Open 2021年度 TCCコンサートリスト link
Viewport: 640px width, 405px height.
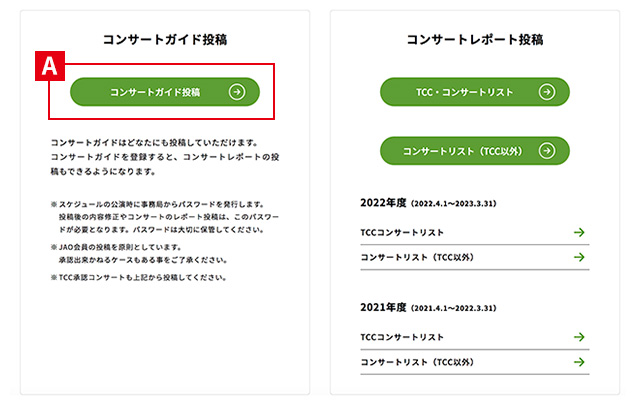(x=402, y=337)
